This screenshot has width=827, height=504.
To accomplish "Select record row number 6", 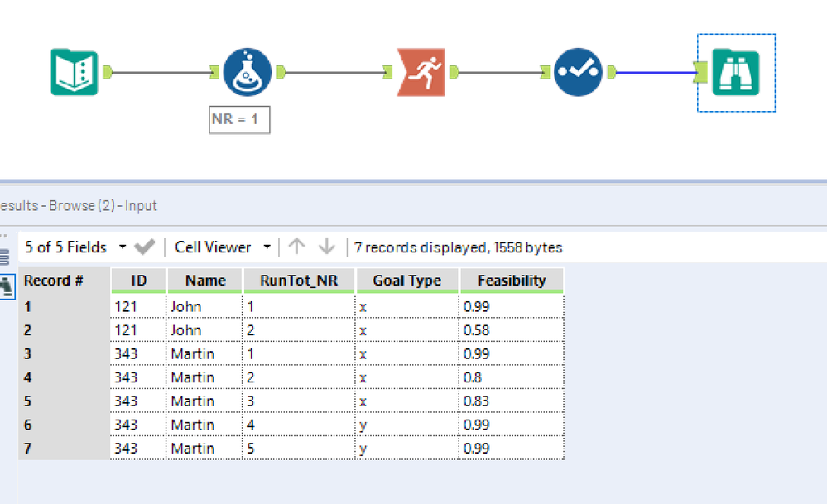I will (x=65, y=425).
